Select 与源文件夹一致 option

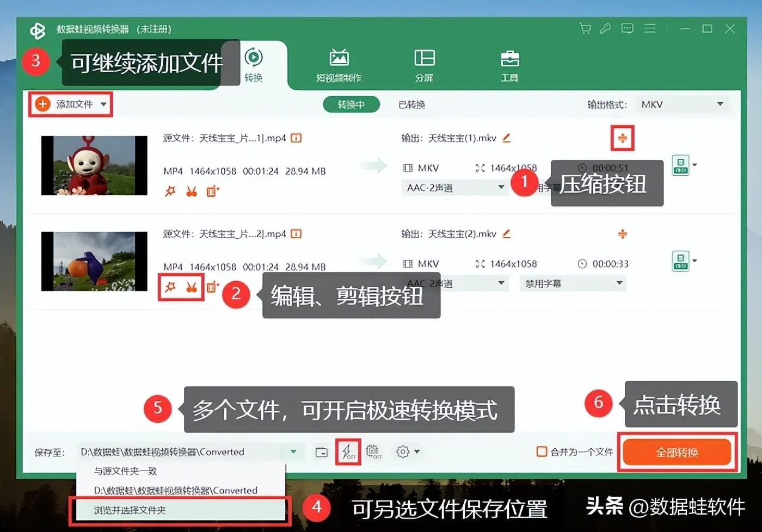click(x=181, y=471)
